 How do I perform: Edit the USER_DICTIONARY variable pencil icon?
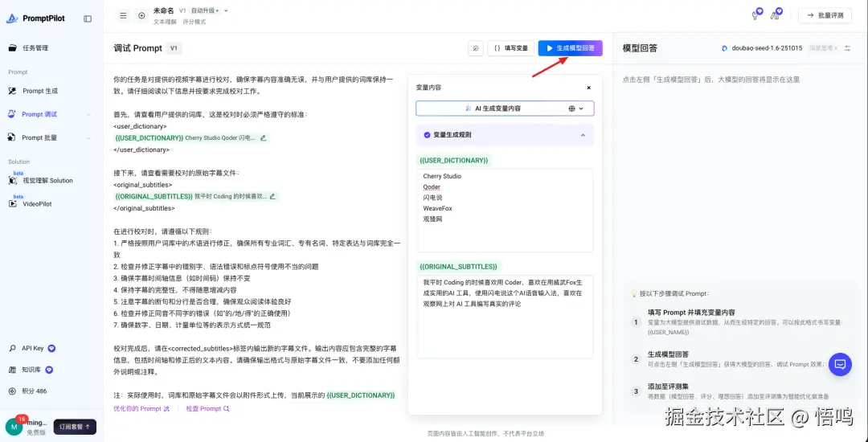click(x=263, y=137)
